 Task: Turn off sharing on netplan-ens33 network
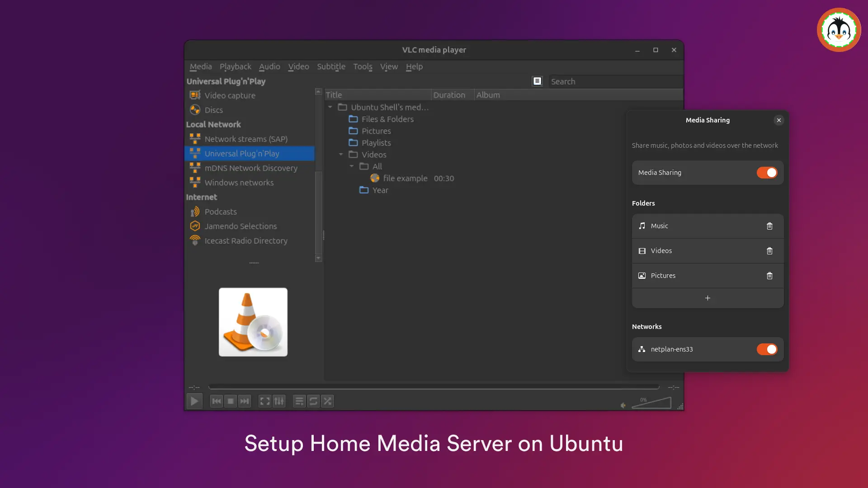tap(766, 349)
